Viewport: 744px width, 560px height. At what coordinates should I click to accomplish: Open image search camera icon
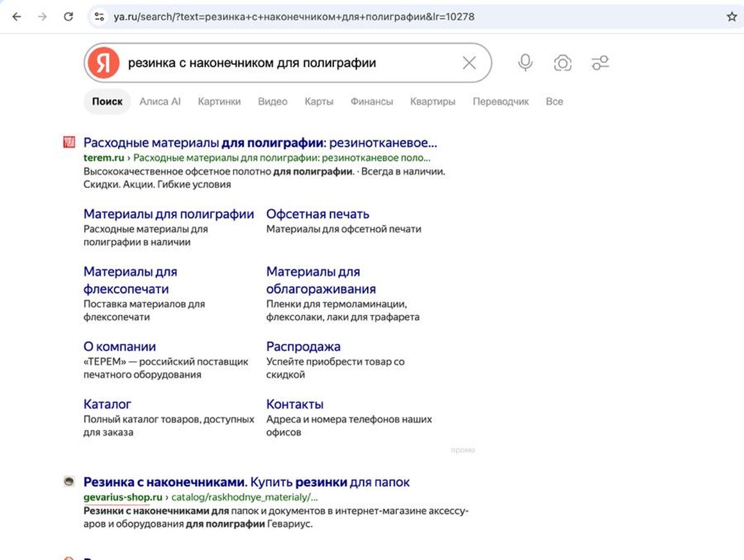562,63
